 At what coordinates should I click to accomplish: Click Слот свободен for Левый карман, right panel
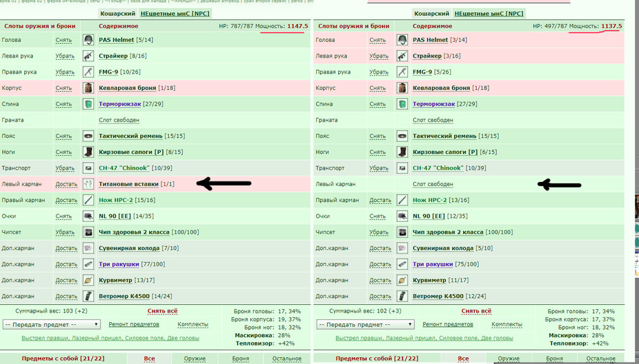[433, 184]
